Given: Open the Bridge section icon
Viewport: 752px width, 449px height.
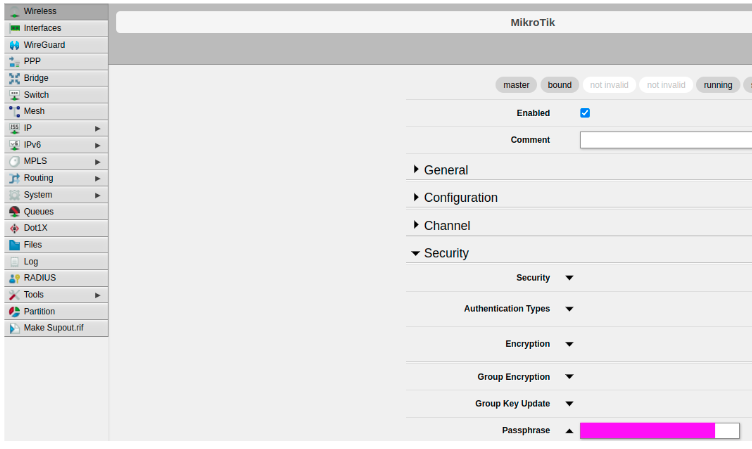Looking at the screenshot, I should click(x=14, y=78).
